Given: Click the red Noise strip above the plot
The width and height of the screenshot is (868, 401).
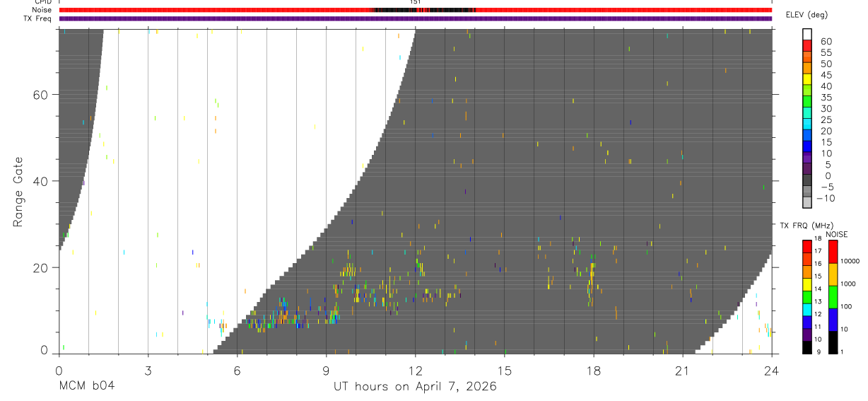Looking at the screenshot, I should coord(415,10).
